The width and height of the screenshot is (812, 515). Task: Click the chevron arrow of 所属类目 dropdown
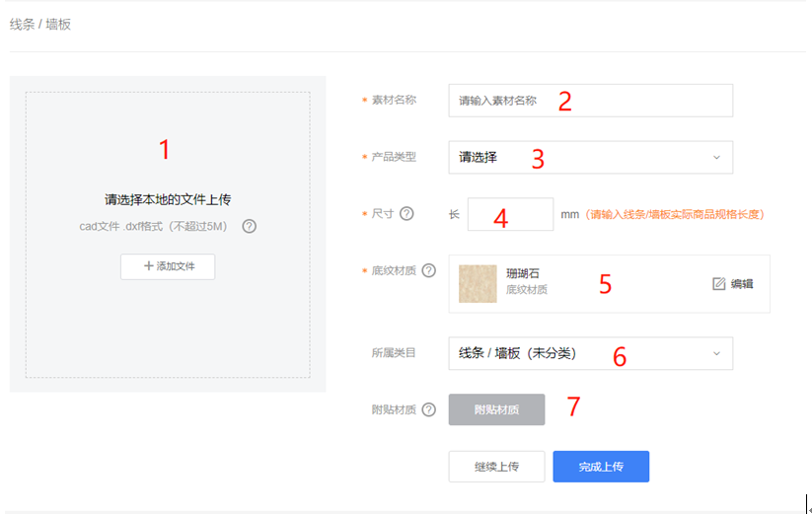click(x=716, y=353)
